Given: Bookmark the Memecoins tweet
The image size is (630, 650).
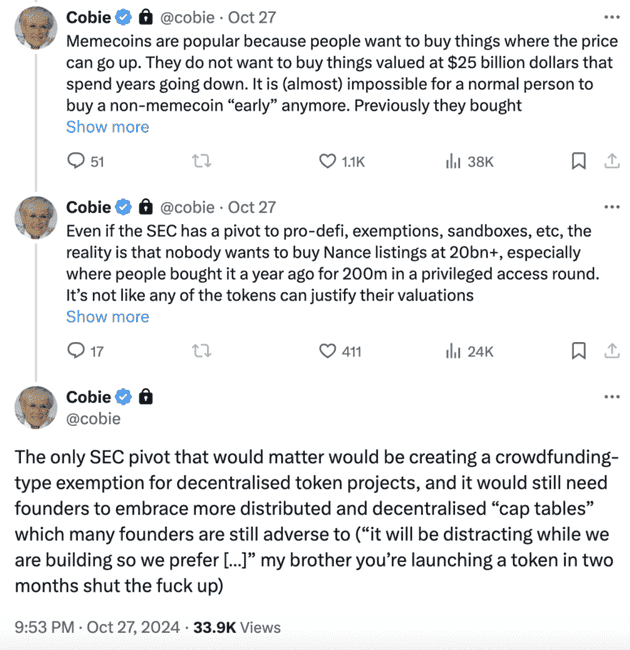Looking at the screenshot, I should 579,161.
